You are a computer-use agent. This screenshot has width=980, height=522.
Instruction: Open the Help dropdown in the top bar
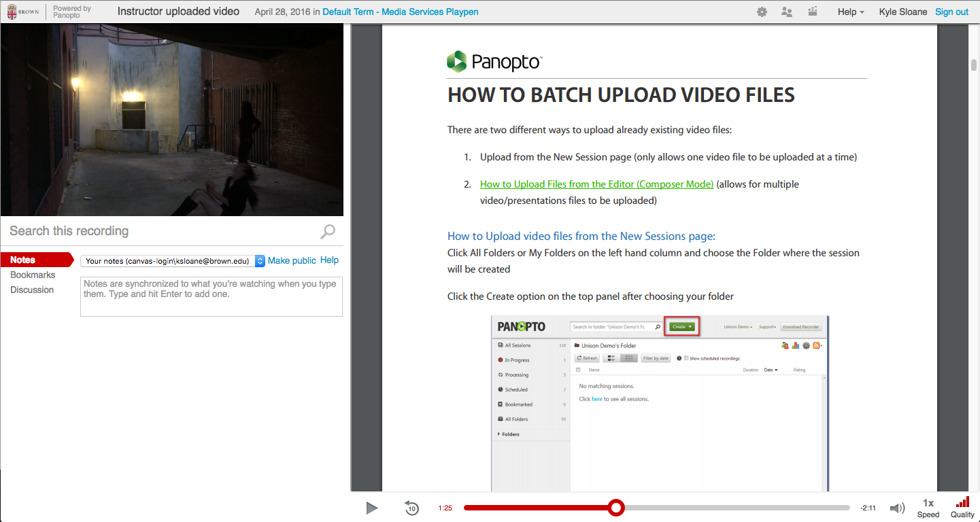851,12
